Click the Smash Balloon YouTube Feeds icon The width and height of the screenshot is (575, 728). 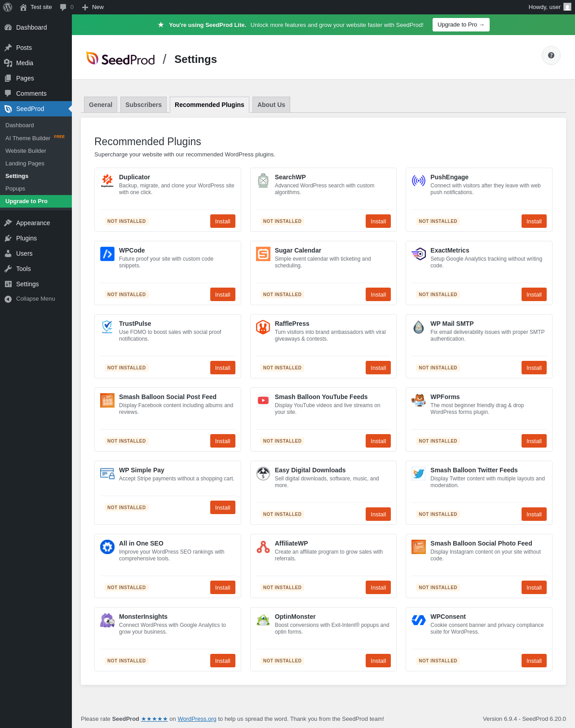click(263, 400)
